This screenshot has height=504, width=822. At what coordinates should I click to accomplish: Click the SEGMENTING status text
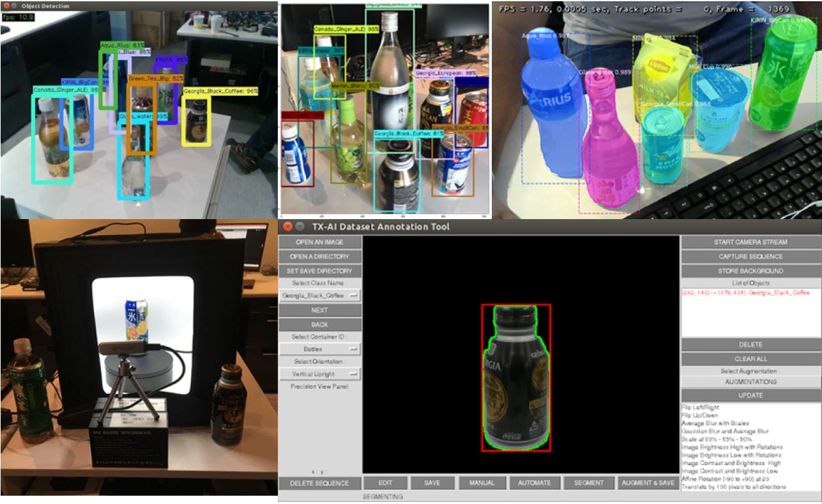tap(383, 496)
